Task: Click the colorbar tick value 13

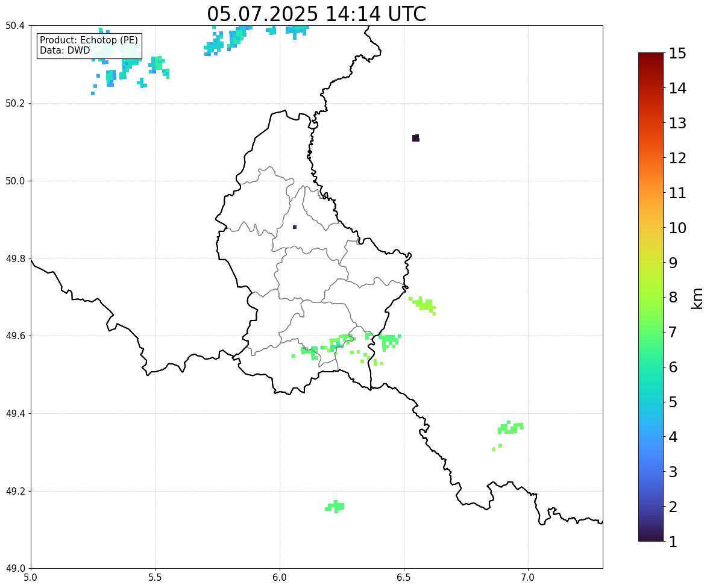Action: pos(677,123)
